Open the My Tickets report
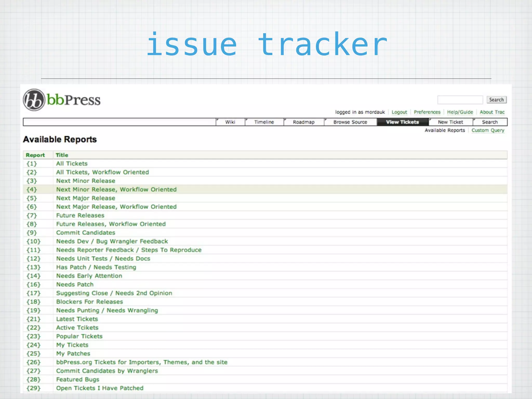 click(x=72, y=345)
